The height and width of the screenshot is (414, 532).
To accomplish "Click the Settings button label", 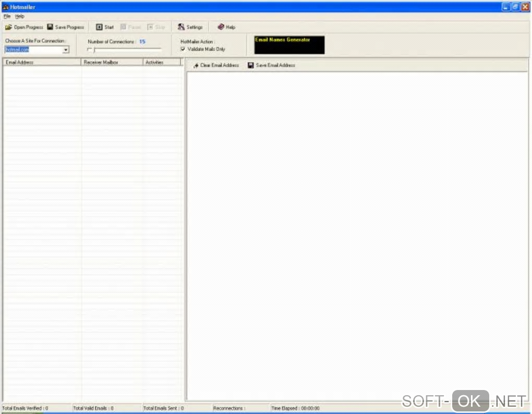I will tap(195, 27).
